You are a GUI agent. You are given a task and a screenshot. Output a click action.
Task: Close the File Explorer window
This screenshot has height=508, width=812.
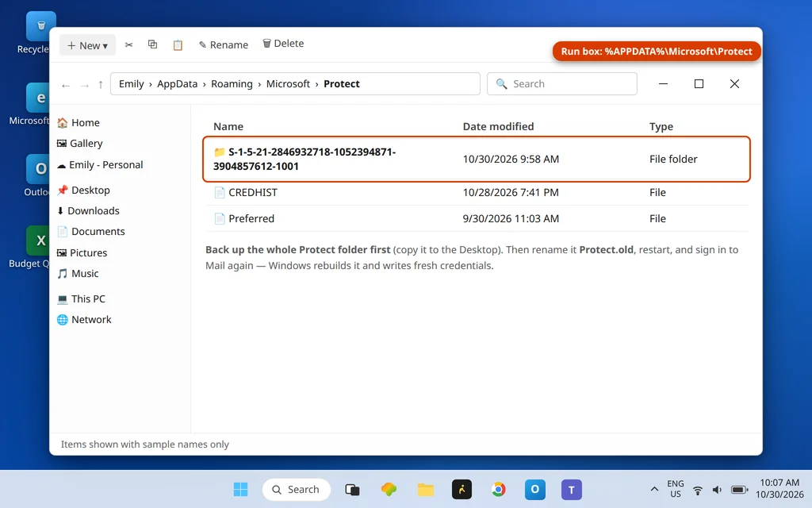tap(734, 84)
